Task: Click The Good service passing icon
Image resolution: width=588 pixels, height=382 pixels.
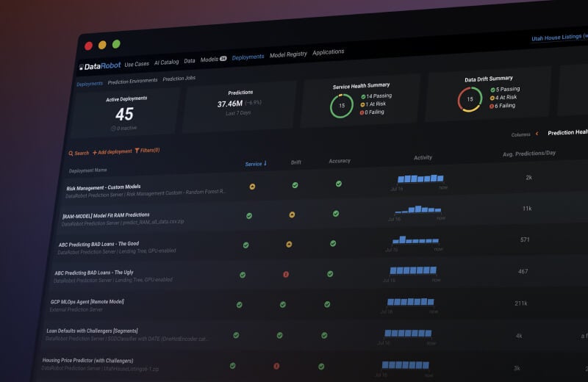Action: pyautogui.click(x=245, y=245)
